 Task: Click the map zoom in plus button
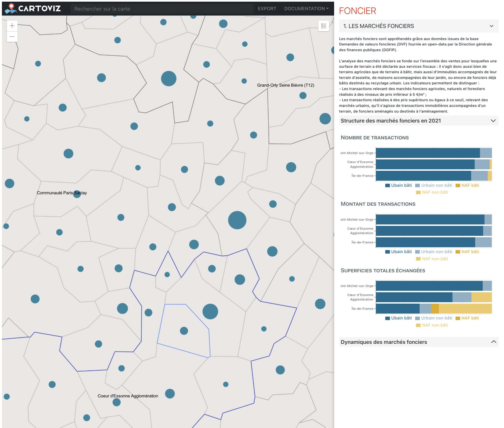12,26
